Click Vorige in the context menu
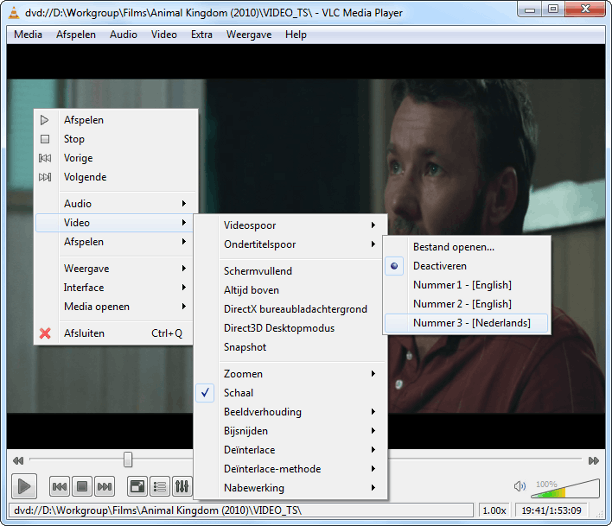Viewport: 612px width, 526px height. [114, 158]
